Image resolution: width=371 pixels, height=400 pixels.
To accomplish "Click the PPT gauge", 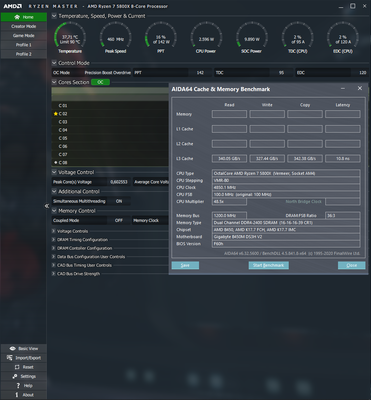I will coord(161,38).
